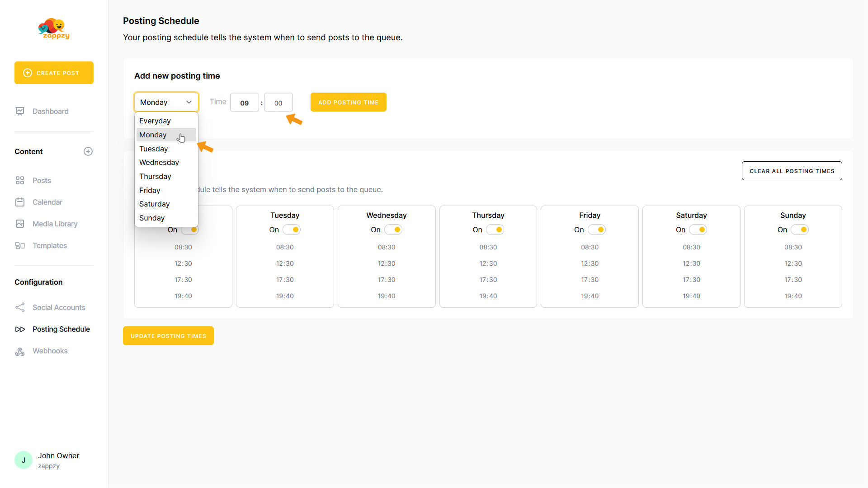This screenshot has height=488, width=868.
Task: Open Webhooks via its icon
Action: [20, 351]
